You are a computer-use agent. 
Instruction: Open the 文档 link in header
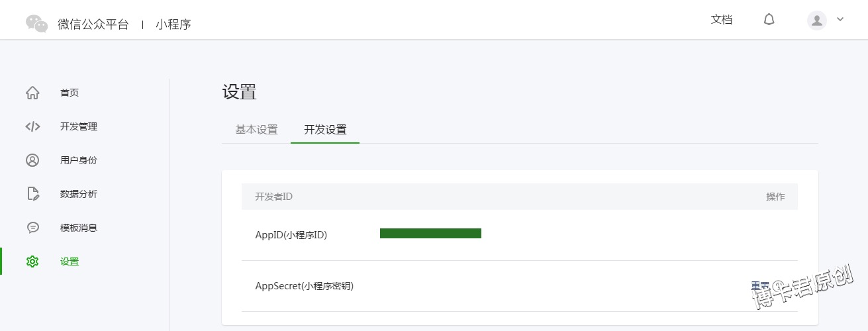coord(722,20)
